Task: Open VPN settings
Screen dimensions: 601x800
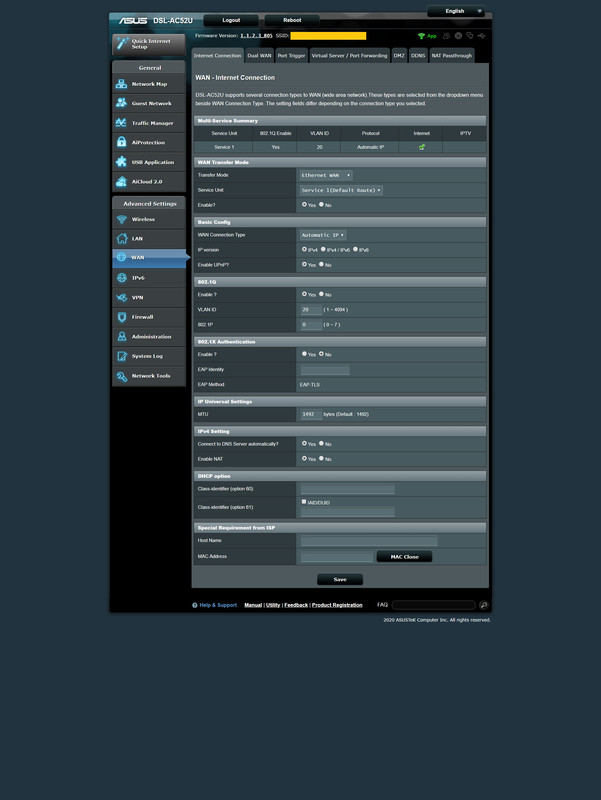Action: (x=148, y=297)
